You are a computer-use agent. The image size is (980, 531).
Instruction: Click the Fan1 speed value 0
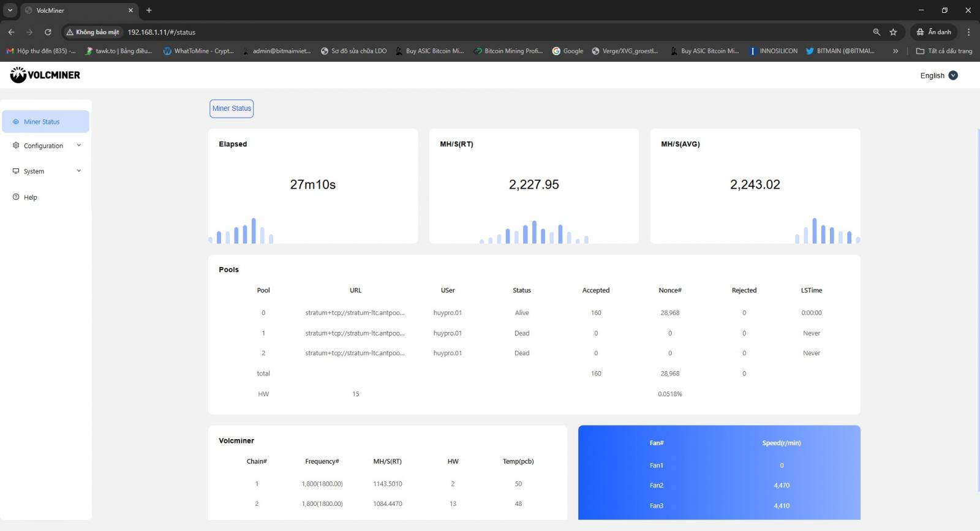(782, 465)
